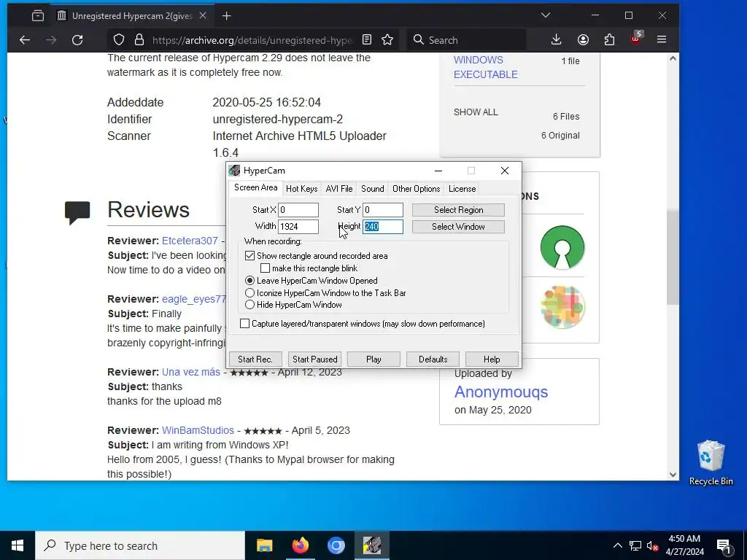The height and width of the screenshot is (560, 747).
Task: Open Chromium browser from the taskbar
Action: 336,545
